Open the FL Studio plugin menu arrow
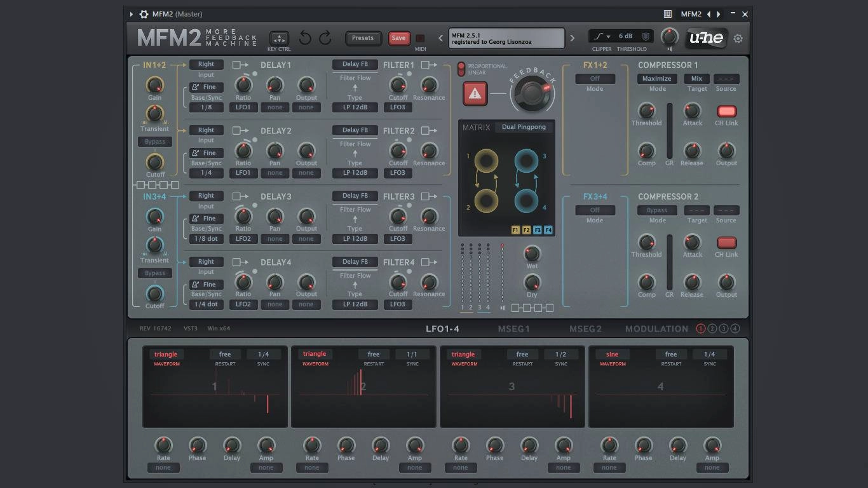The image size is (868, 488). (132, 14)
